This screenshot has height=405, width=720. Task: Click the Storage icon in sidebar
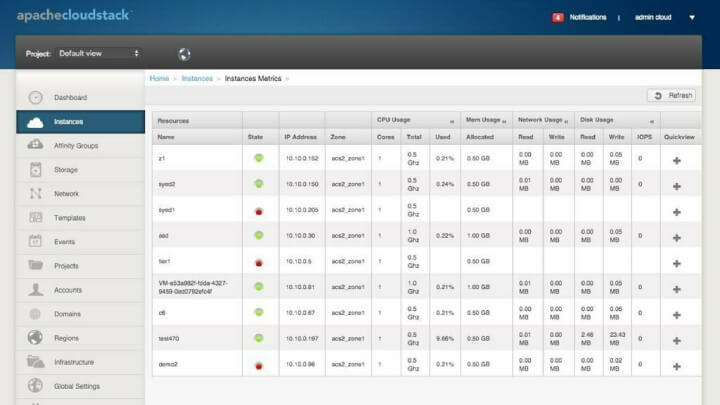35,169
